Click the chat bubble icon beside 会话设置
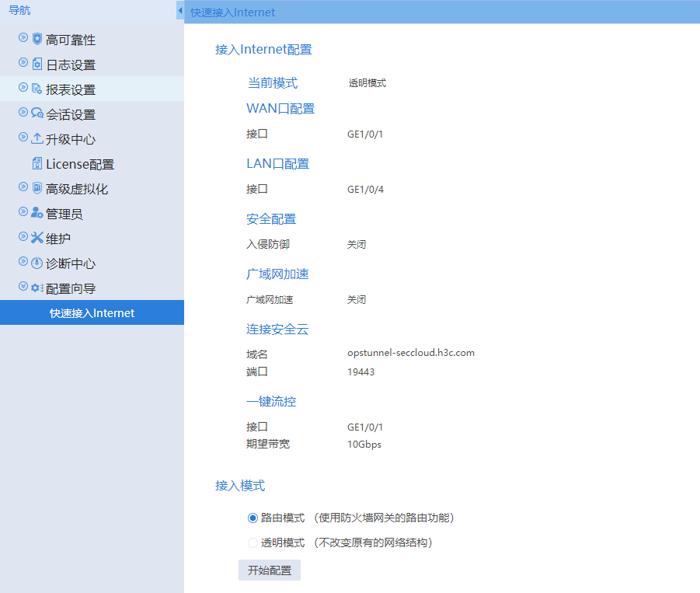Viewport: 700px width, 593px height. pos(37,113)
